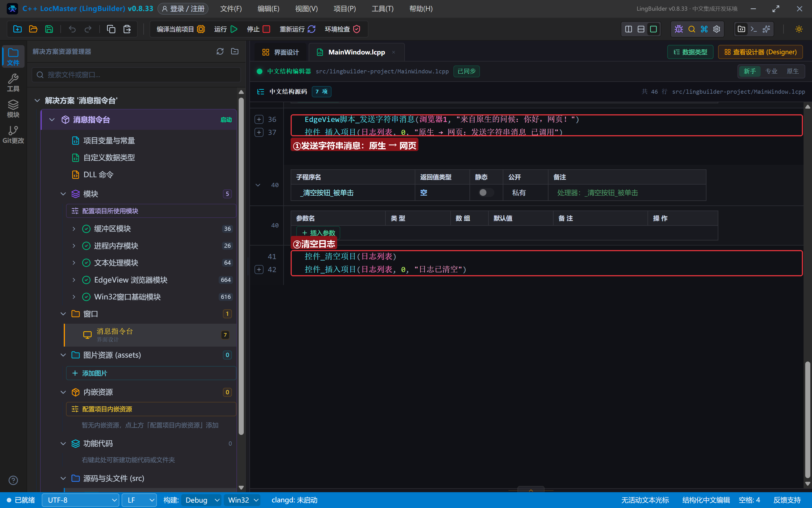Click the undo arrow icon
812x508 pixels.
[x=72, y=29]
